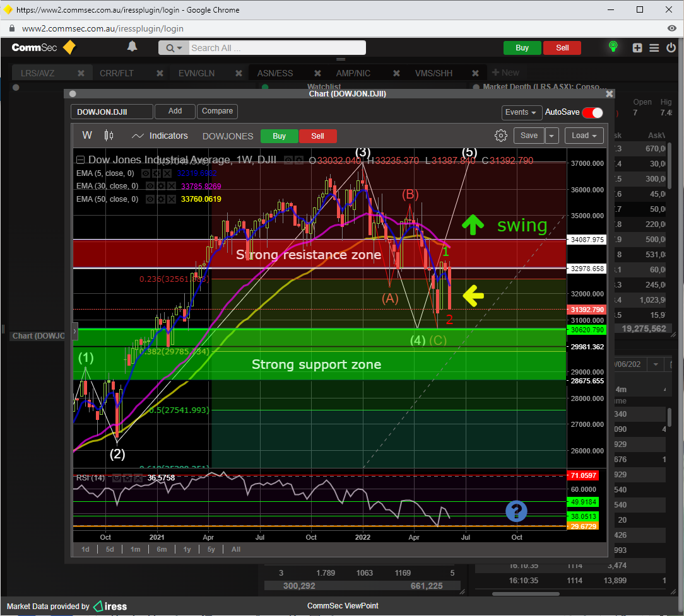Collapse the Dow Jones Industrial Average legend
The height and width of the screenshot is (616, 684).
(80, 160)
